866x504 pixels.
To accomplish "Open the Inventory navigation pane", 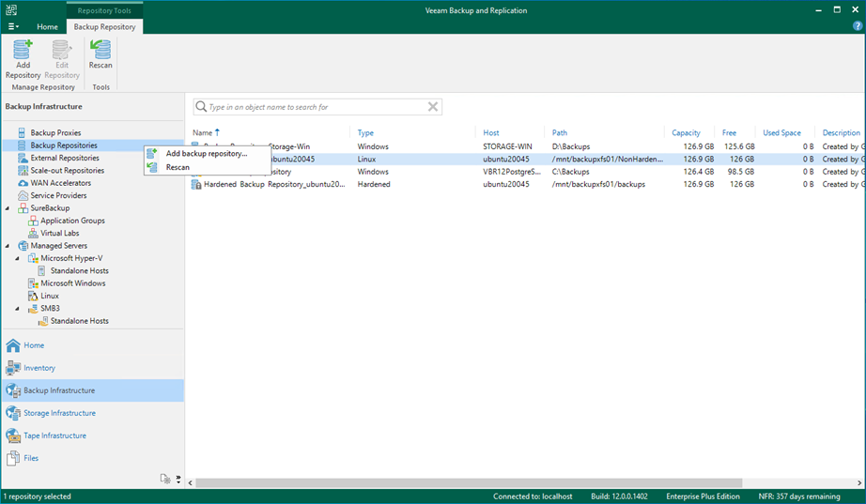I will point(93,368).
